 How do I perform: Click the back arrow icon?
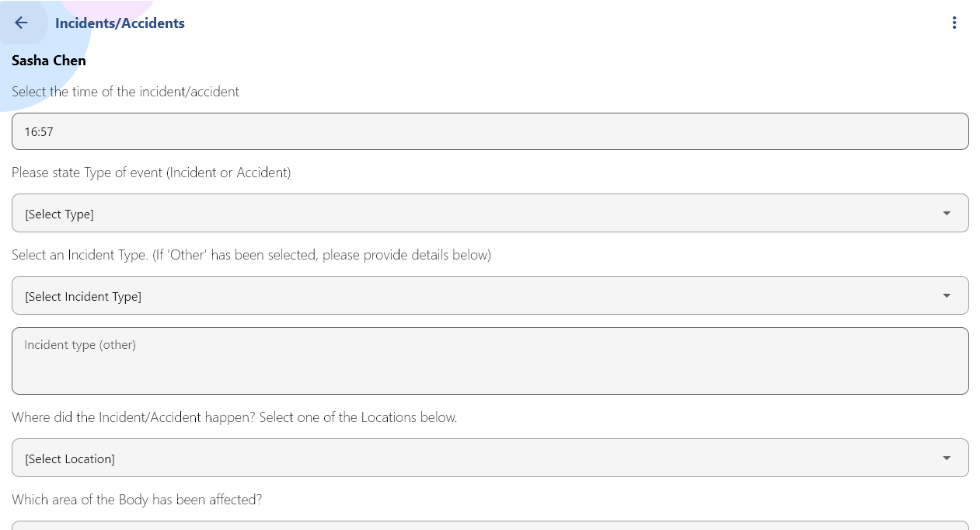pyautogui.click(x=21, y=23)
